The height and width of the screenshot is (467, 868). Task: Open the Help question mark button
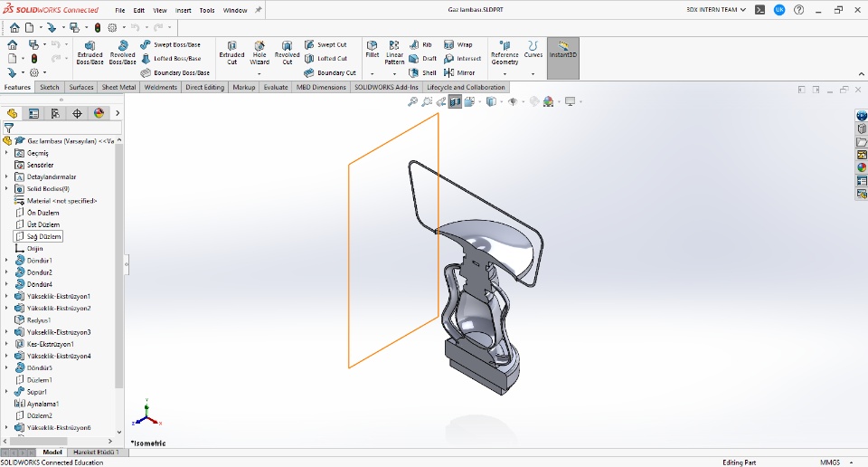[798, 10]
